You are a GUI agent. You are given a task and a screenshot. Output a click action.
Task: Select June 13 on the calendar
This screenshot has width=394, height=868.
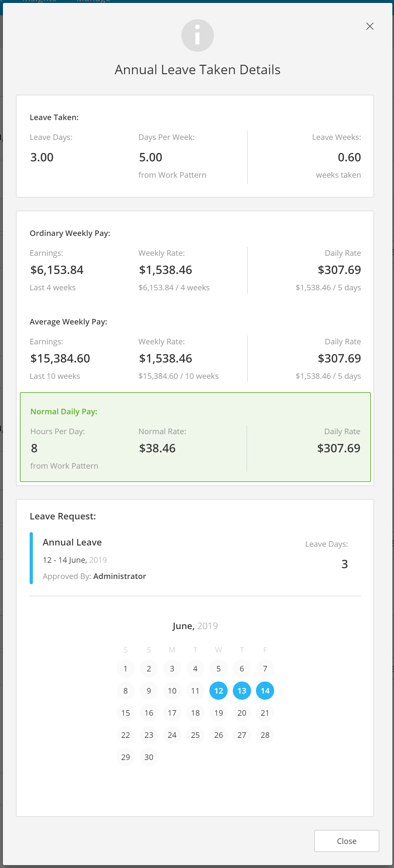coord(241,690)
